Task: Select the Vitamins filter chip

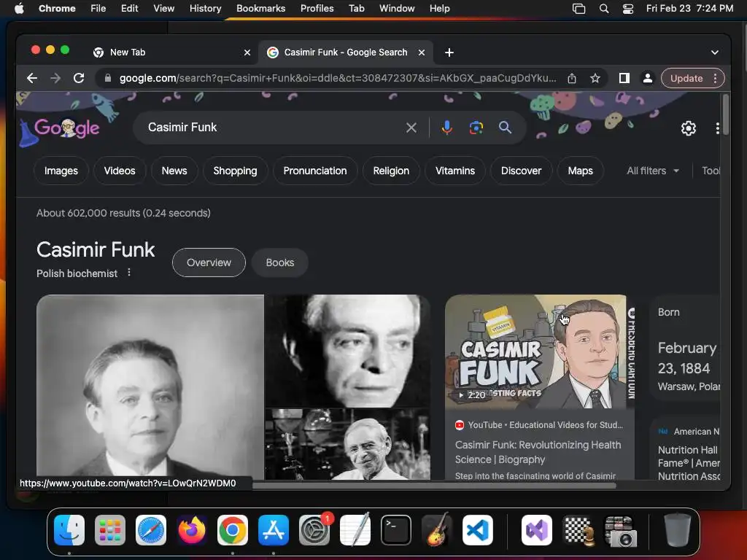Action: click(455, 171)
